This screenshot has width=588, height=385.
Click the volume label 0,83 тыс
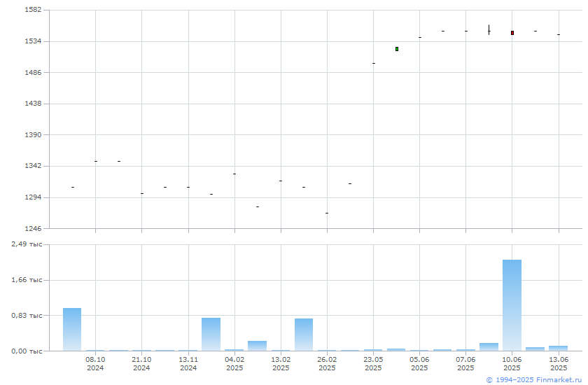tap(27, 315)
